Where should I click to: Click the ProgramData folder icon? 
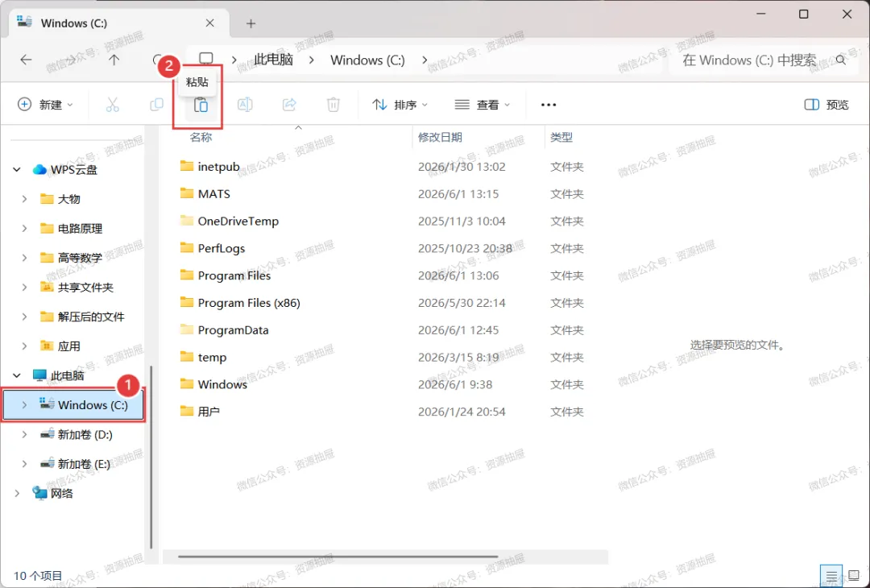point(186,329)
